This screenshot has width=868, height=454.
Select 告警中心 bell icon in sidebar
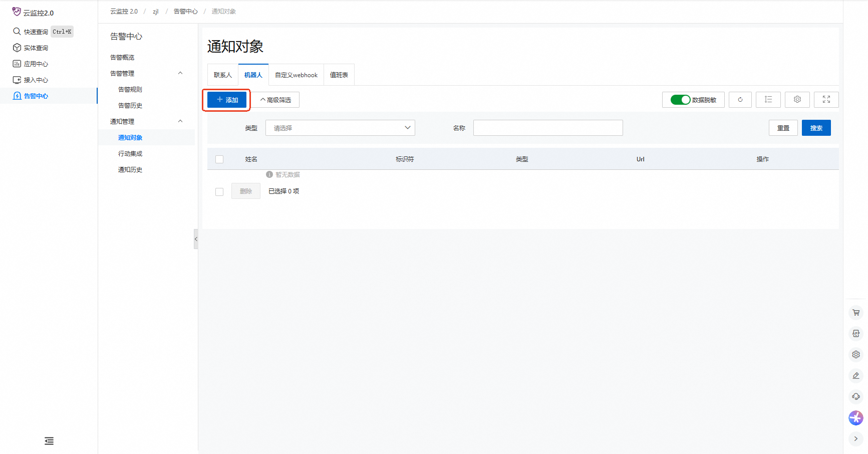click(17, 96)
